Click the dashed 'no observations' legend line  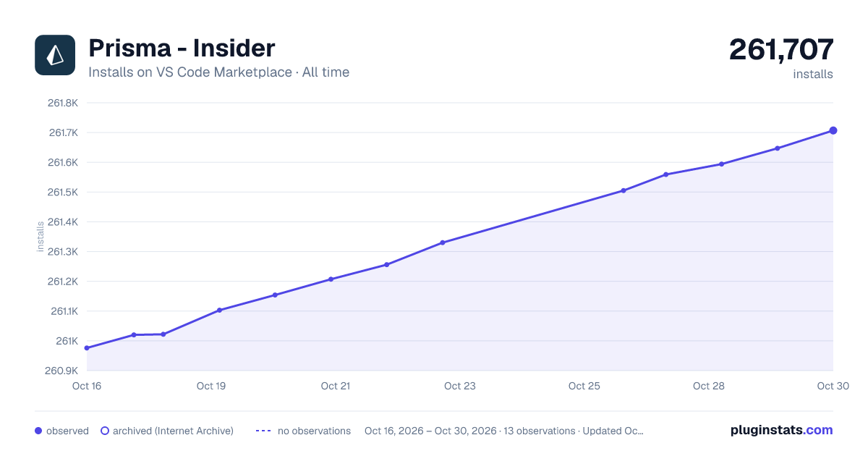coord(263,431)
